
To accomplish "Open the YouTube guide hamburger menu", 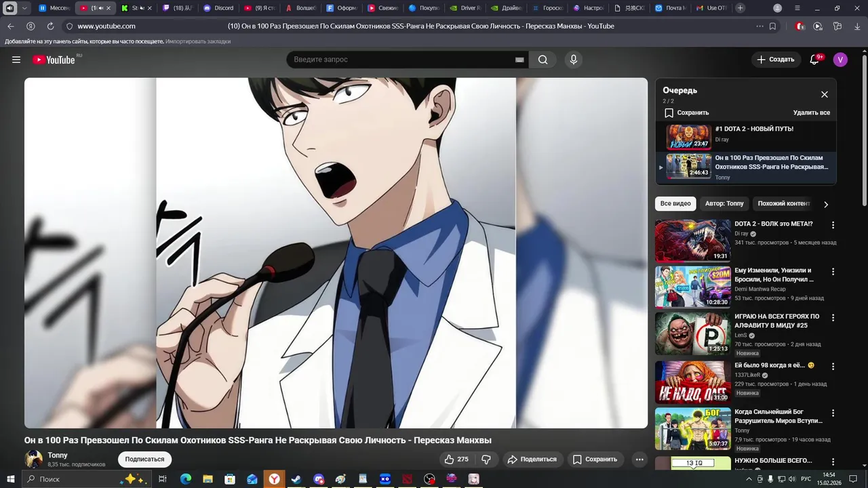I will click(16, 60).
